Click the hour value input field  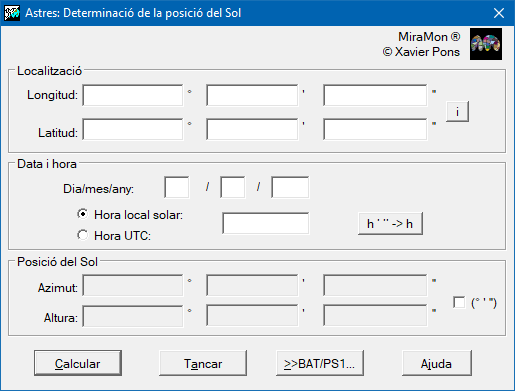pos(266,223)
